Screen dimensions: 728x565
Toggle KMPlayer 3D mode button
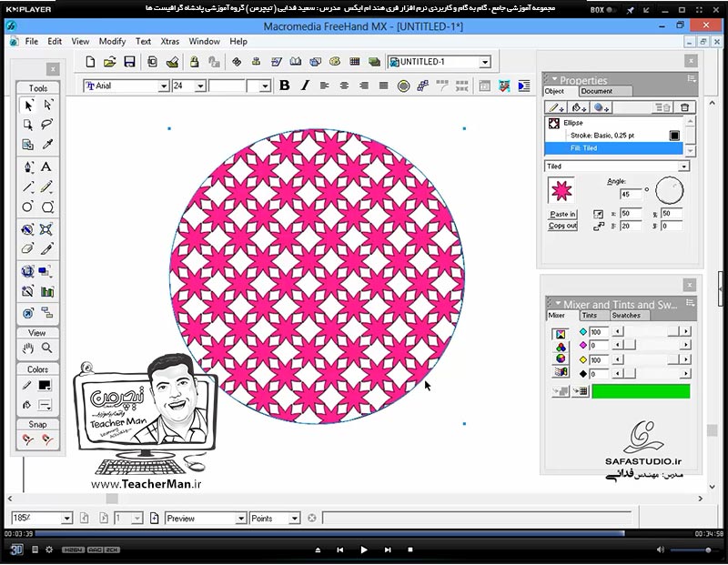point(16,550)
